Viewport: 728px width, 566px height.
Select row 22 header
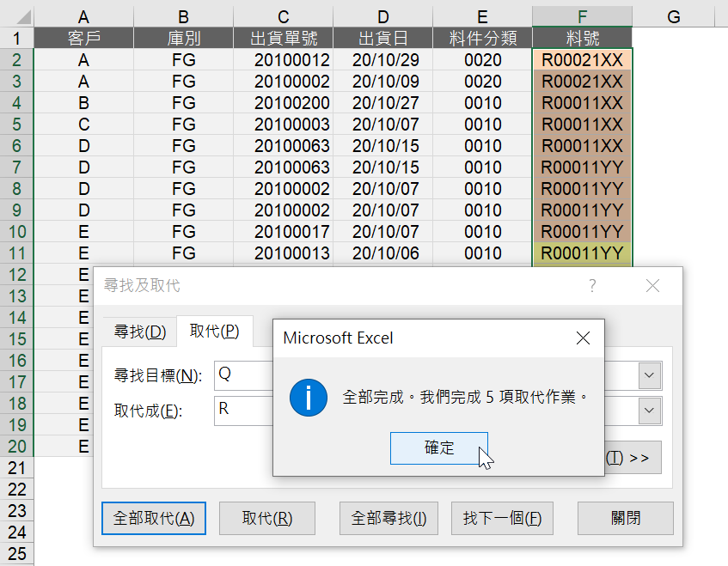pyautogui.click(x=16, y=489)
